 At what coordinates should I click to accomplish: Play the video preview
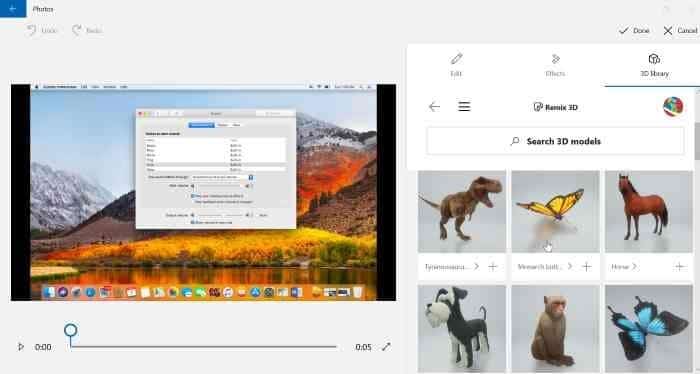point(21,346)
